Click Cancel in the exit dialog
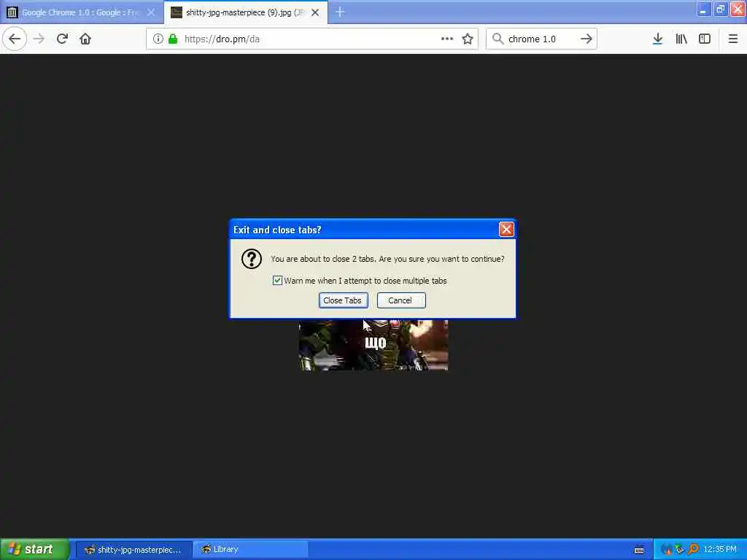 point(401,300)
